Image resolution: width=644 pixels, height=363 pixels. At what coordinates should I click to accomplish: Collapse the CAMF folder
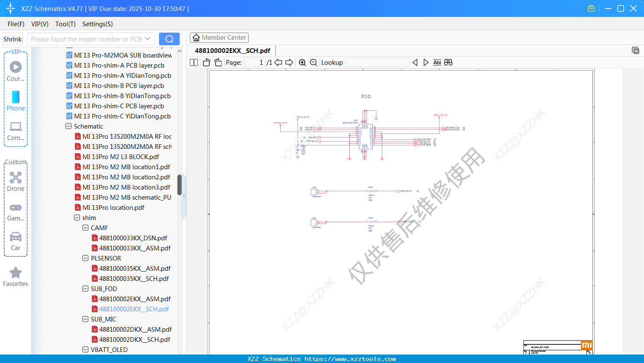click(x=85, y=228)
